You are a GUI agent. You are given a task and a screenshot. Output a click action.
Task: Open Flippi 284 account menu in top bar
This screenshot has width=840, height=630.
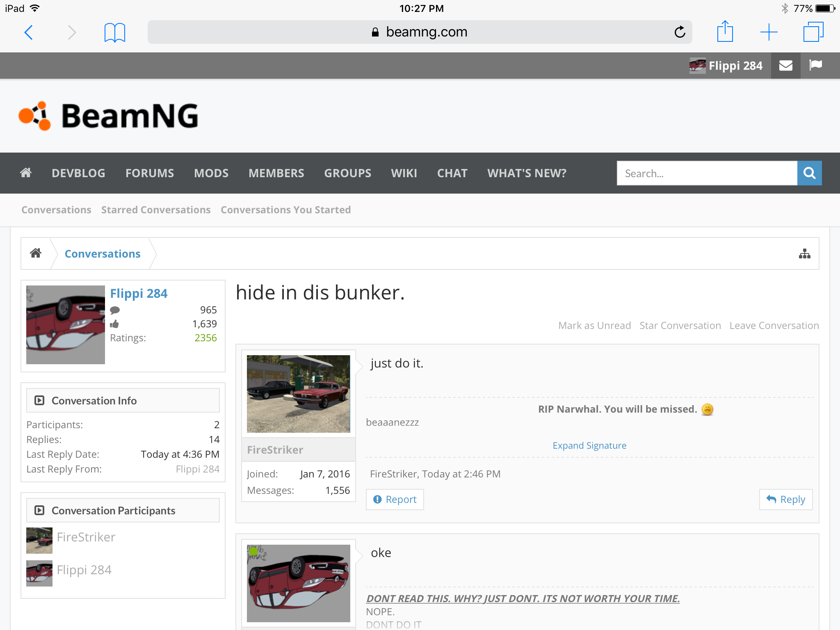coord(726,66)
